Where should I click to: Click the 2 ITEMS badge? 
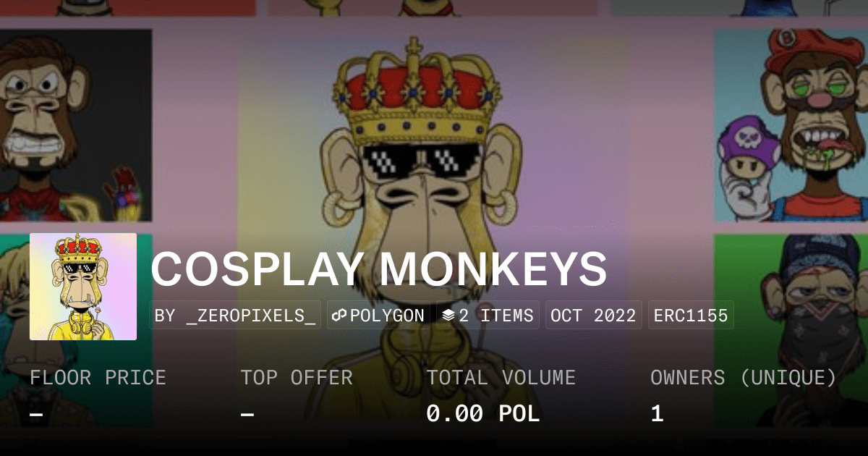[x=488, y=316]
